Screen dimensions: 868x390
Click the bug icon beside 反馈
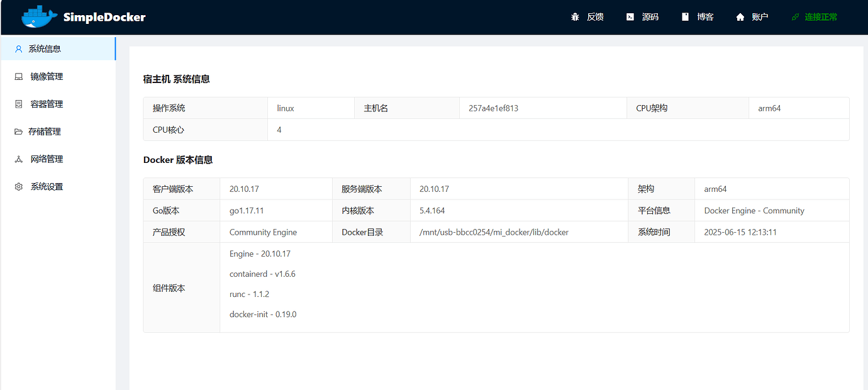(575, 17)
